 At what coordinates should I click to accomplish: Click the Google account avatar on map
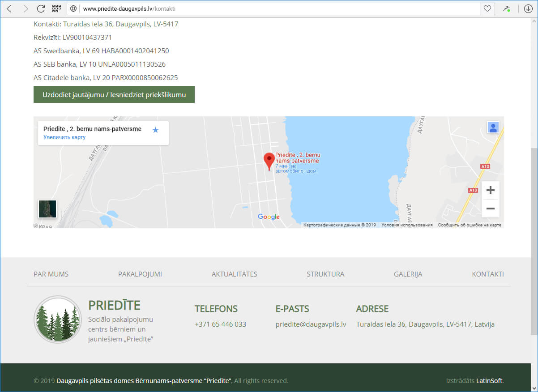tap(493, 128)
